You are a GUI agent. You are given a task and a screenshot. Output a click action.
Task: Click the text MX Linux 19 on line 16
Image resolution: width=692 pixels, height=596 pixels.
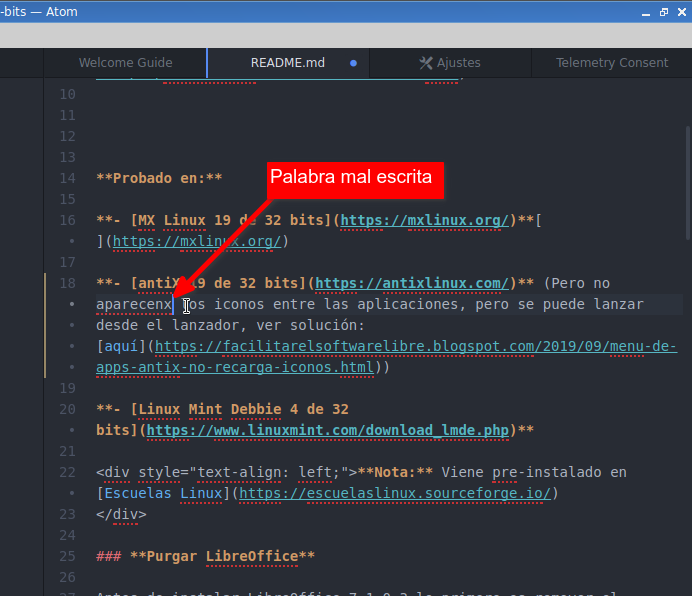[x=184, y=220]
